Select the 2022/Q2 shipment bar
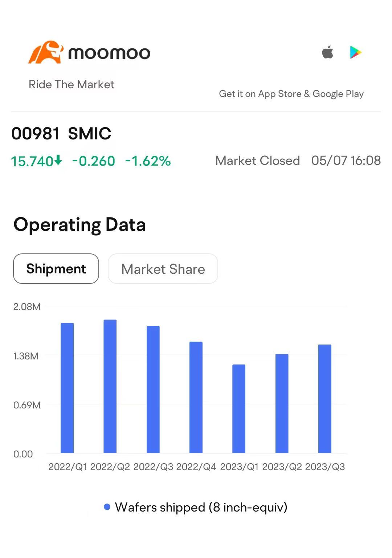Screen dimensions: 392x558 [110, 386]
